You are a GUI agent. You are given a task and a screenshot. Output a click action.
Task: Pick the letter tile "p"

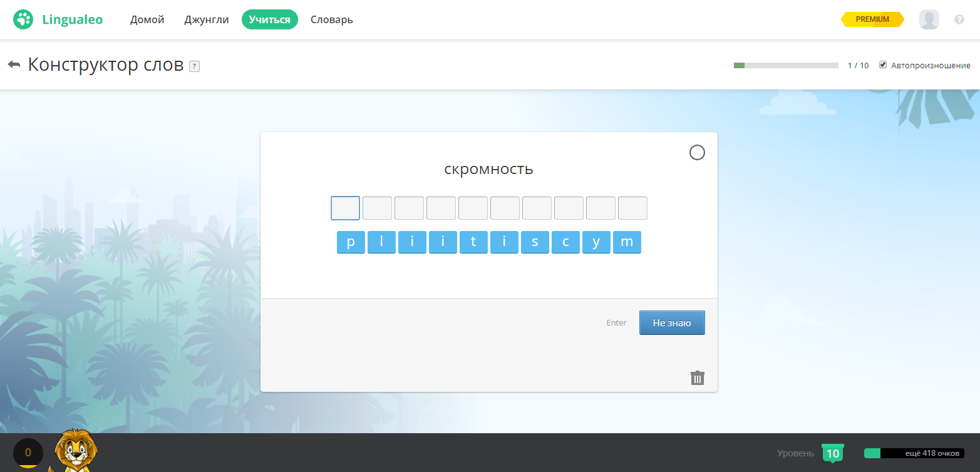coord(351,242)
